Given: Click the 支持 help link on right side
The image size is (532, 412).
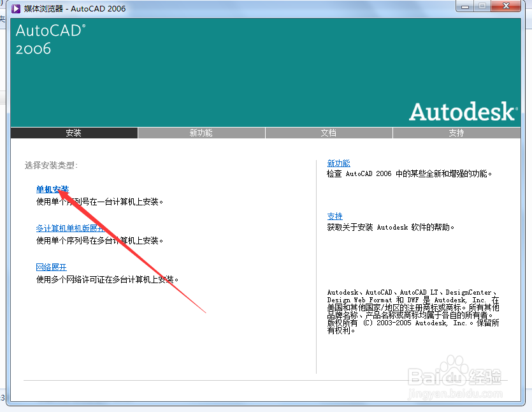Looking at the screenshot, I should point(334,216).
